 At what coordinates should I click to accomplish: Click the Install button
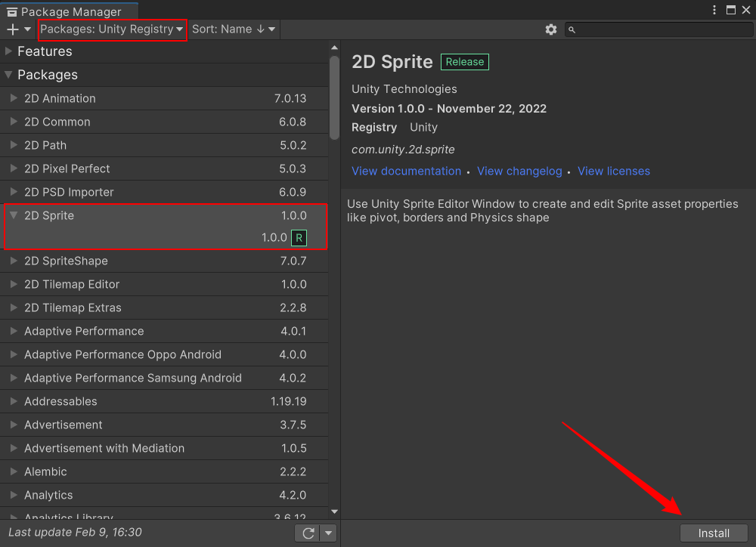[x=714, y=533]
